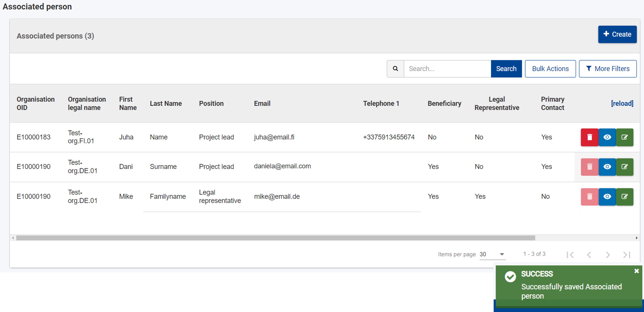This screenshot has width=644, height=312.
Task: Click disabled delete icon in Mike row
Action: click(x=589, y=197)
